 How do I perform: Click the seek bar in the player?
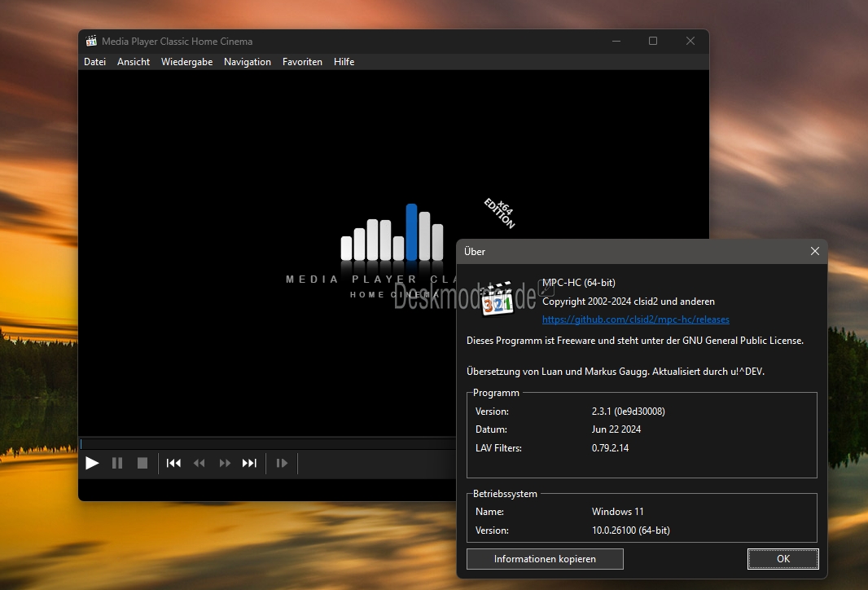[268, 443]
